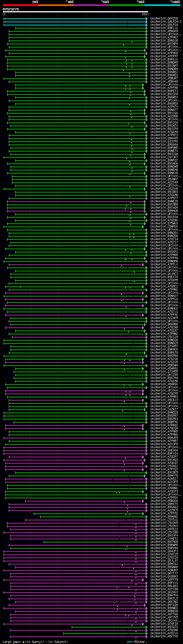Select hit label UniRef100_A7PH70
The width and height of the screenshot is (183, 644).
click(x=164, y=107)
